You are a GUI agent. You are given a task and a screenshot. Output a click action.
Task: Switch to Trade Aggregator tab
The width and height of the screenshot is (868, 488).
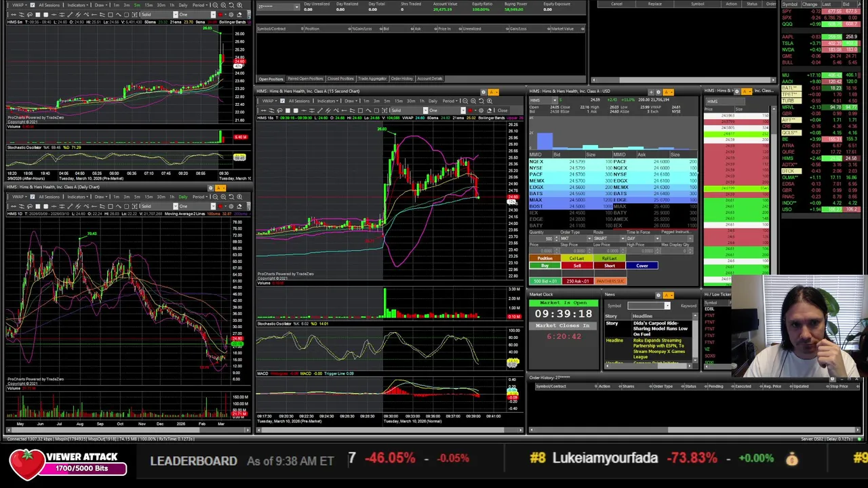pyautogui.click(x=372, y=79)
